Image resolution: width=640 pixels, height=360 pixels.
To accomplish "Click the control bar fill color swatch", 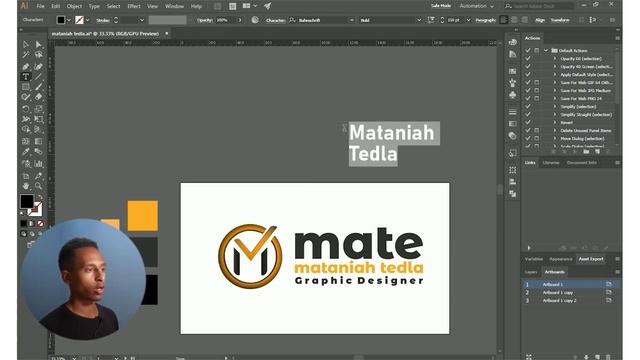I will (61, 20).
